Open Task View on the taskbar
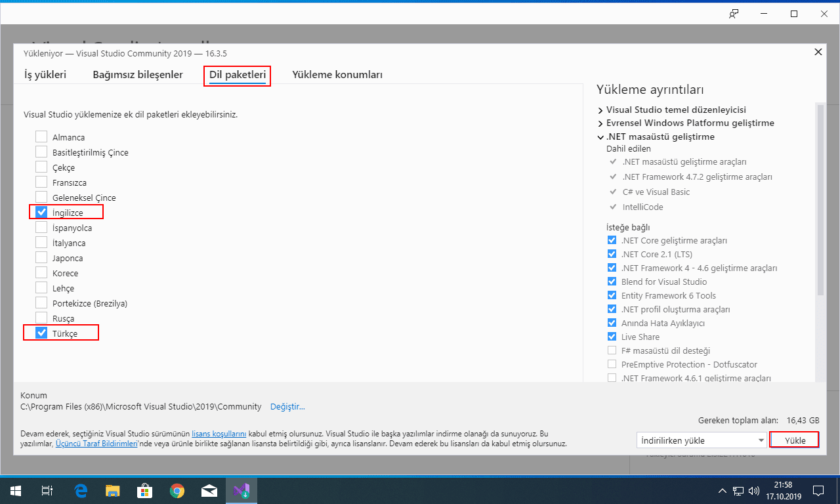 pyautogui.click(x=47, y=490)
